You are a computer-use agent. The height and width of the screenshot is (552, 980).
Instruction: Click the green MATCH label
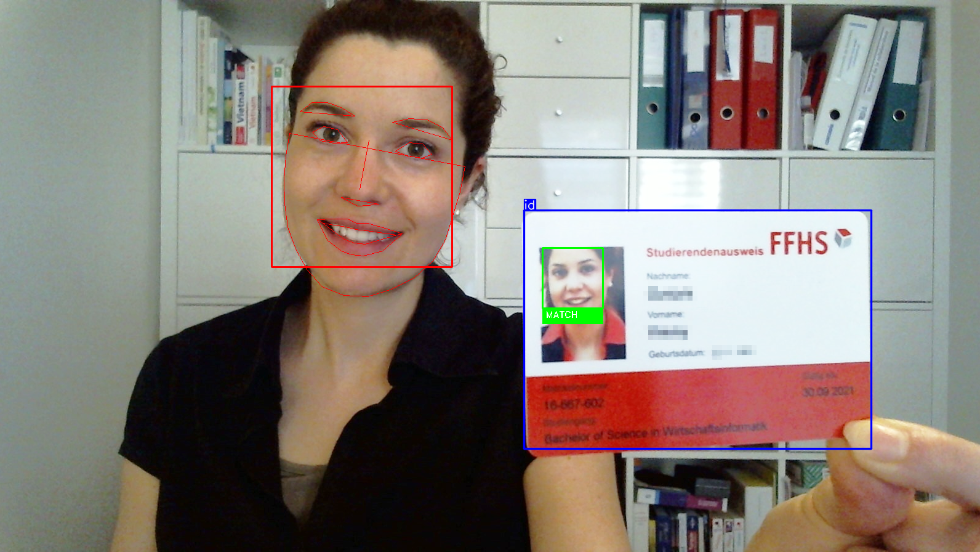click(x=571, y=315)
